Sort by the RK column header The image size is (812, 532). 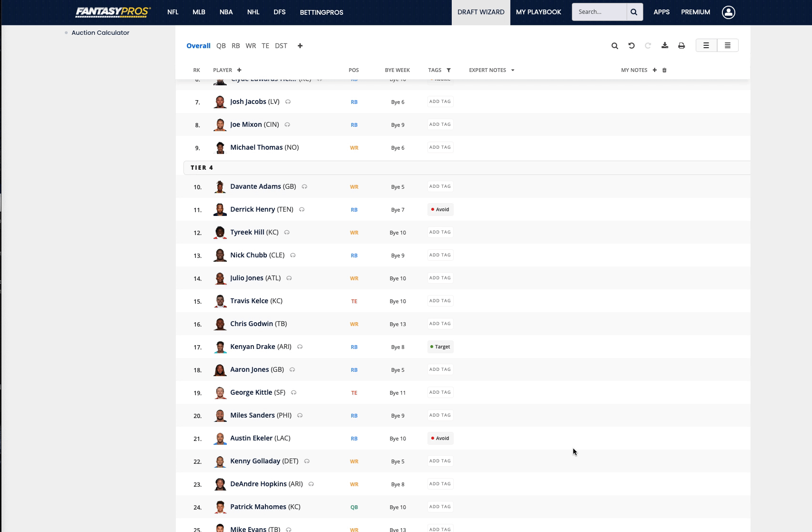(x=196, y=70)
